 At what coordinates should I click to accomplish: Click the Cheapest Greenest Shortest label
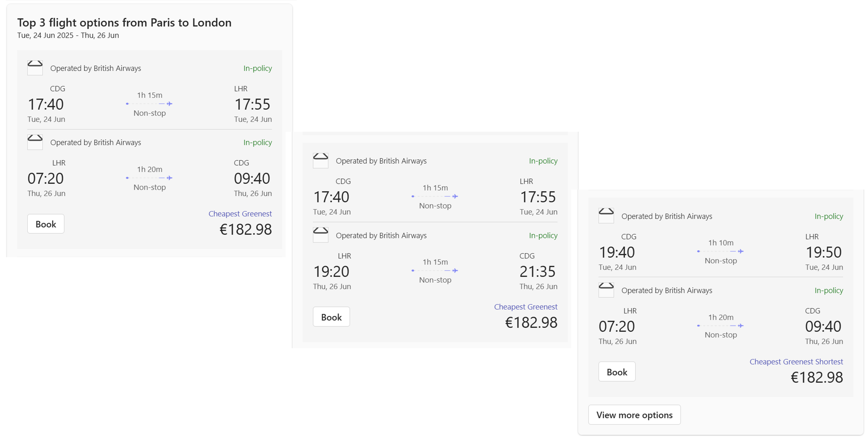pos(796,362)
